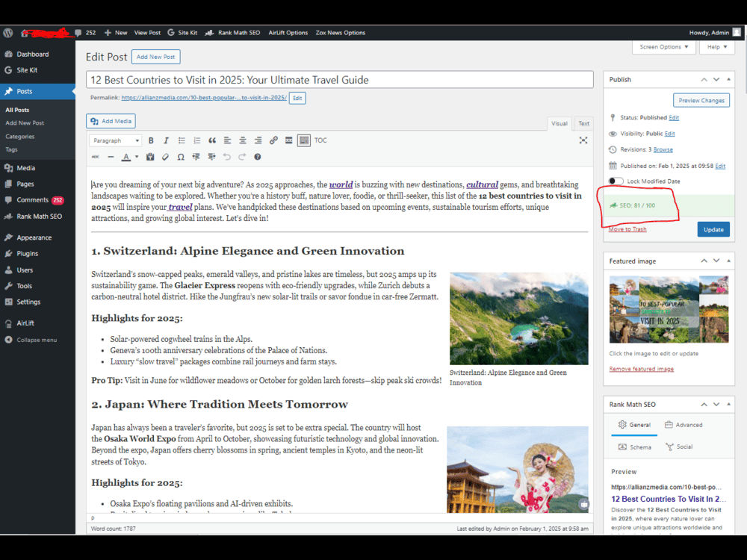
Task: Remove featured image link
Action: pyautogui.click(x=641, y=369)
